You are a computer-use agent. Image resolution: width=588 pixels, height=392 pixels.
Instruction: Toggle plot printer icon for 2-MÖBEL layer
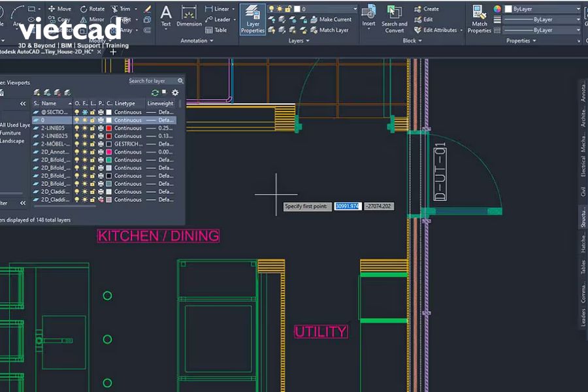[x=101, y=144]
